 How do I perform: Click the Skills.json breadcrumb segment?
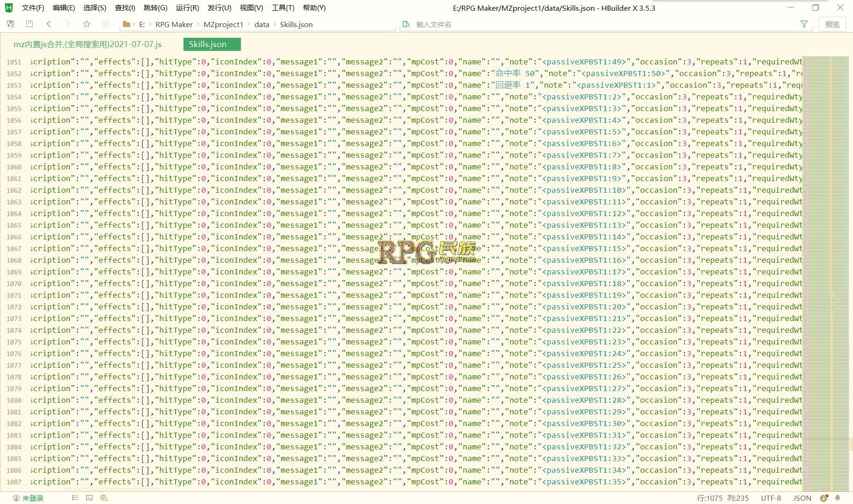click(296, 24)
